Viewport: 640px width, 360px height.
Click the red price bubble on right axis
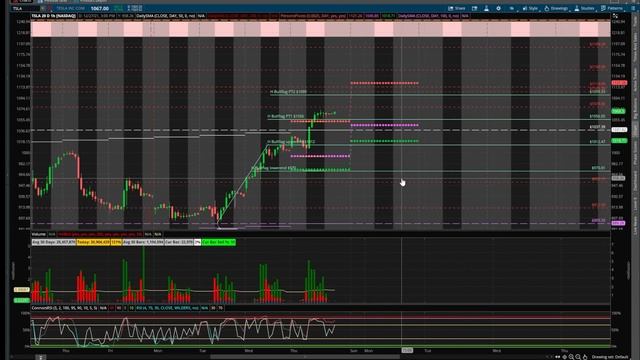(619, 83)
